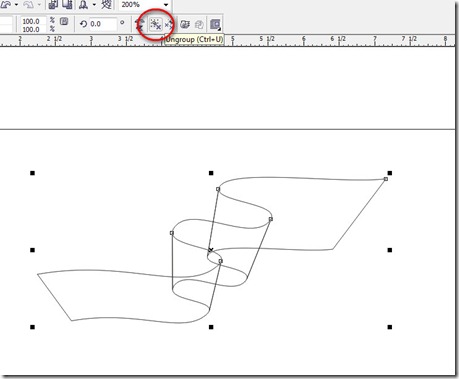Viewport: 459px width, 379px height.
Task: Click the greyed Redo icon
Action: point(29,4)
